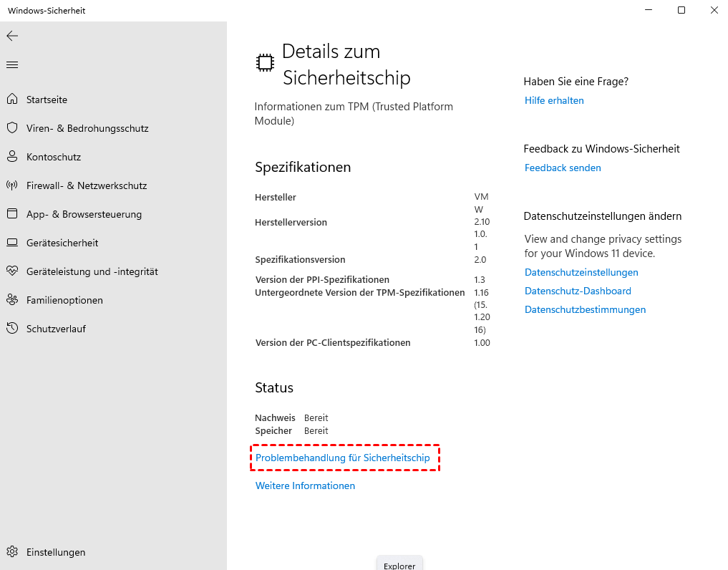Click the gear icon for Einstellungen

click(12, 552)
